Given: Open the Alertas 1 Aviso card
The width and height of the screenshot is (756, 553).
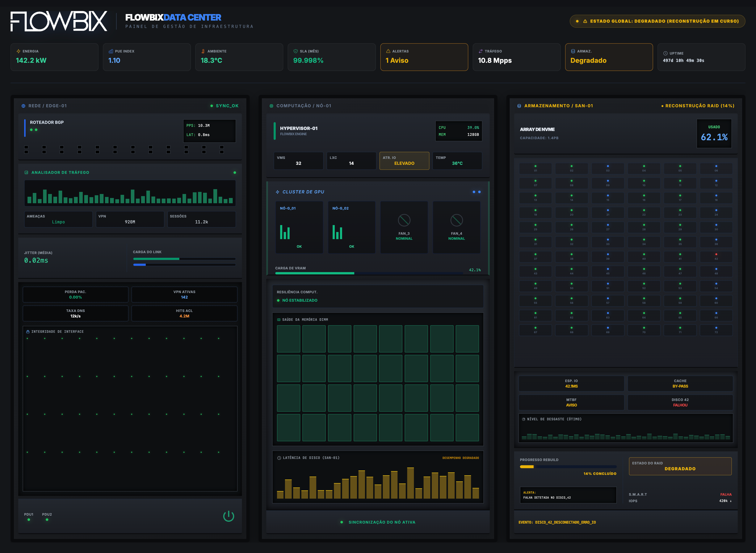Looking at the screenshot, I should tap(424, 57).
